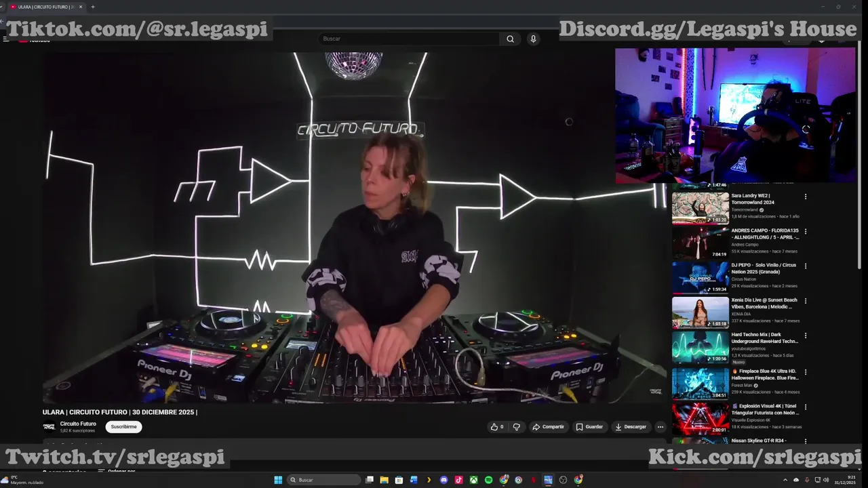Open options for ANDRES CAMPO FLORIDA135 video
The width and height of the screenshot is (868, 488).
[x=806, y=231]
